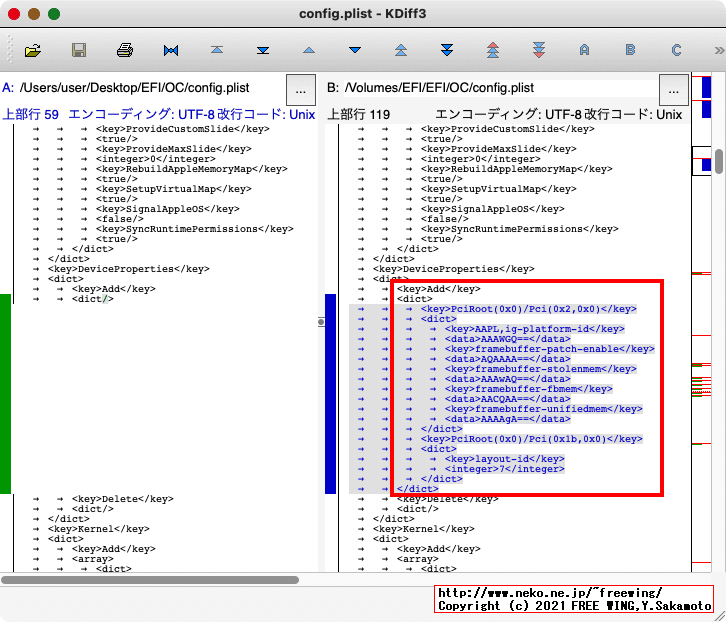The width and height of the screenshot is (726, 622).
Task: Click the Open file folder icon
Action: (x=32, y=50)
